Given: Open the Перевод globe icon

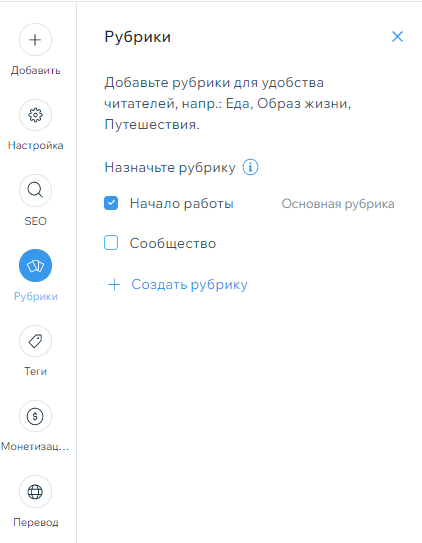Looking at the screenshot, I should coord(35,492).
